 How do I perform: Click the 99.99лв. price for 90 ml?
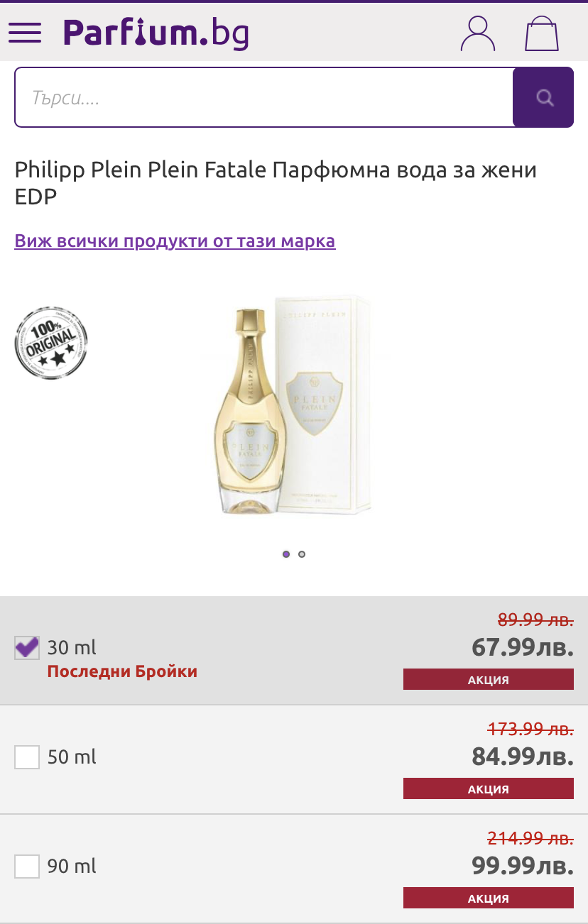pyautogui.click(x=523, y=866)
